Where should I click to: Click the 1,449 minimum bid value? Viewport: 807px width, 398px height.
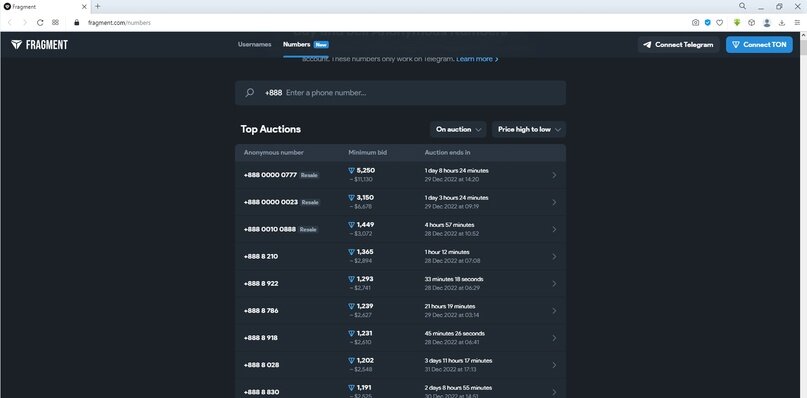coord(365,225)
